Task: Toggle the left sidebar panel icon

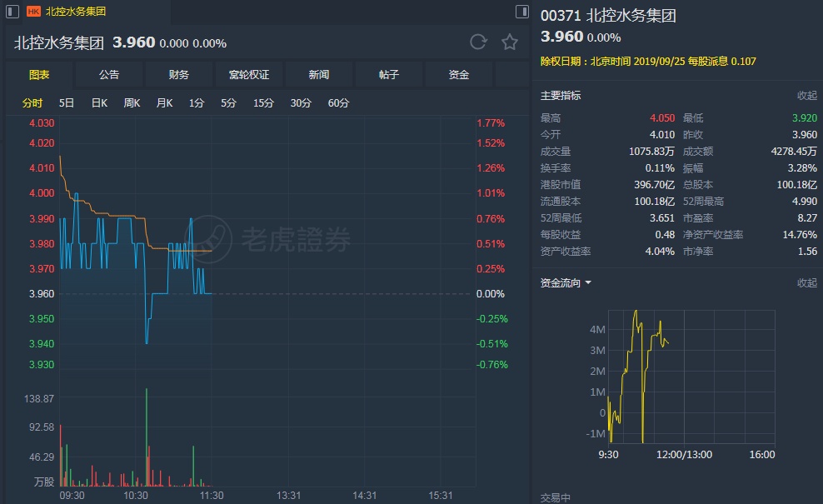Action: point(12,11)
